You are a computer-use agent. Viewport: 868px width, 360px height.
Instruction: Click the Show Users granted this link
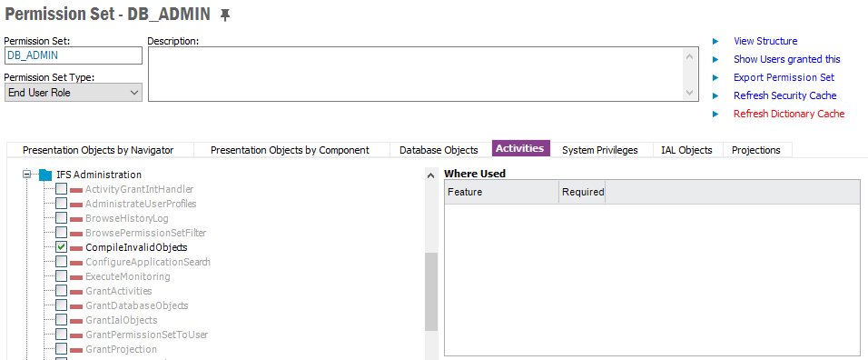coord(786,59)
